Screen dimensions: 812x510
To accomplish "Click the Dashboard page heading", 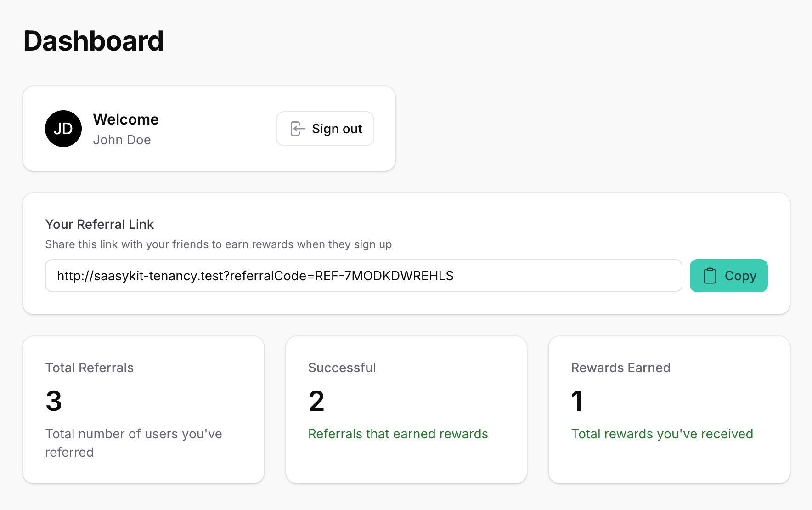I will pos(93,41).
